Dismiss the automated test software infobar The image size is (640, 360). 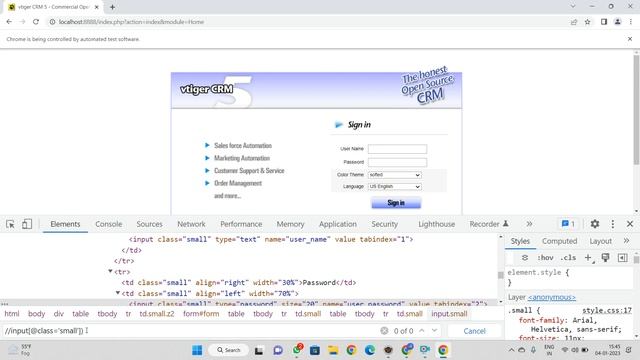630,39
